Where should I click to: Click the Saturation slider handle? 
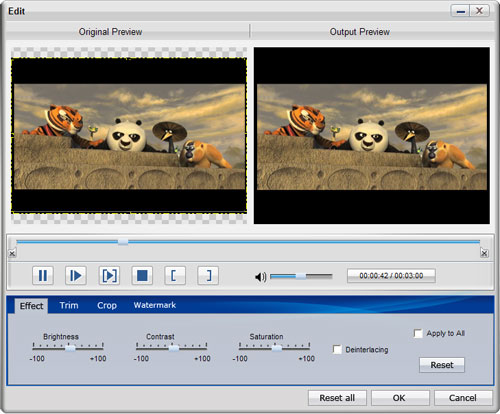tap(277, 348)
